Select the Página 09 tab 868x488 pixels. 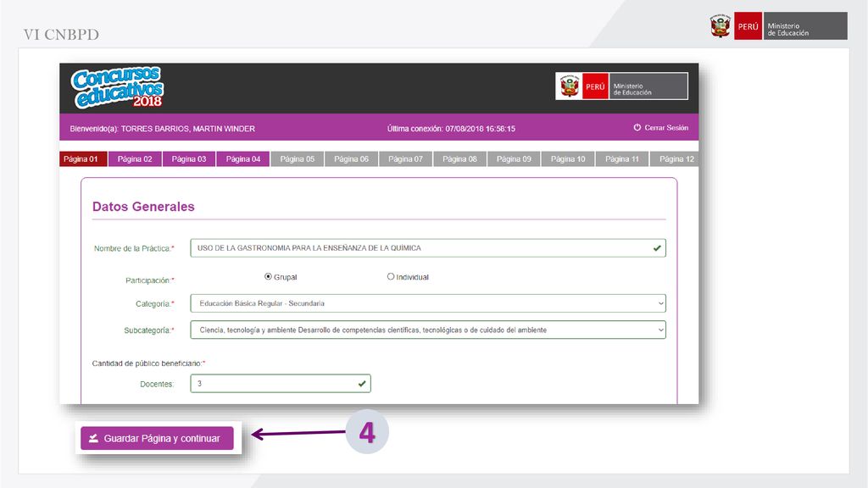514,158
